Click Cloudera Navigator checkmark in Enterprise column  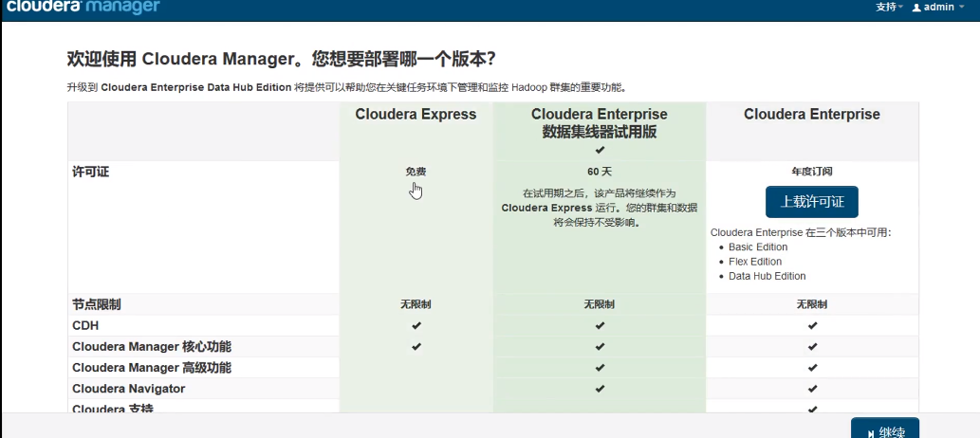click(812, 389)
